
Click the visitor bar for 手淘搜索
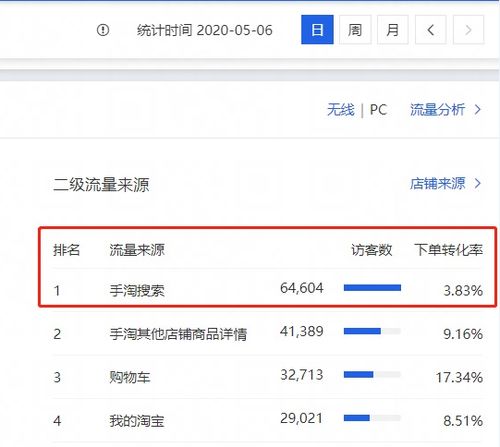(372, 288)
